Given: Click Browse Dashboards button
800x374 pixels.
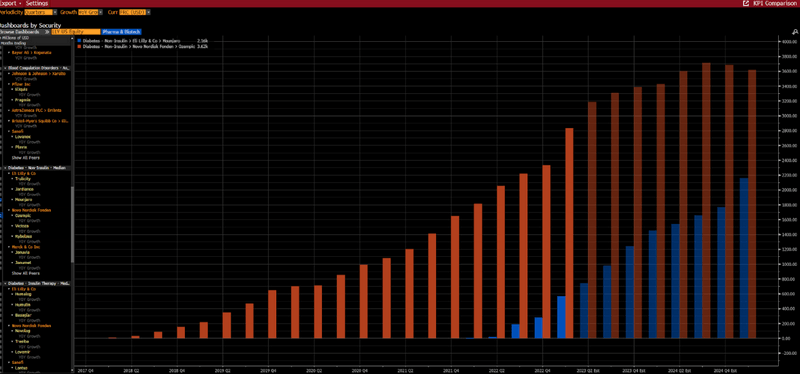Looking at the screenshot, I should point(19,32).
